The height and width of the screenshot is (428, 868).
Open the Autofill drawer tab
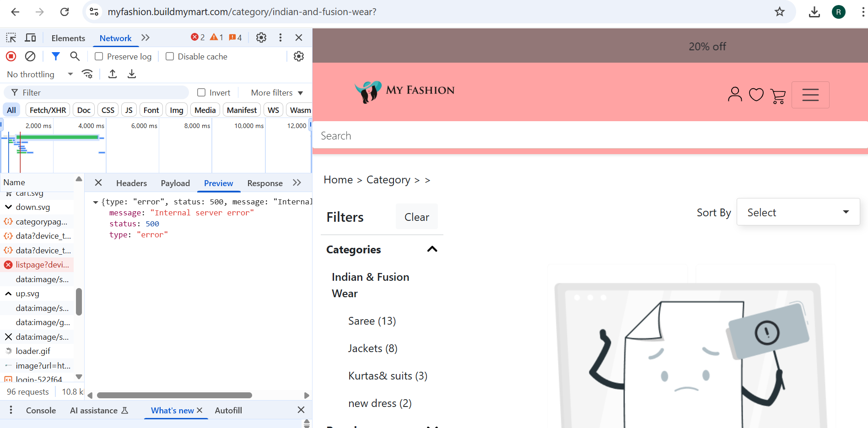tap(228, 410)
